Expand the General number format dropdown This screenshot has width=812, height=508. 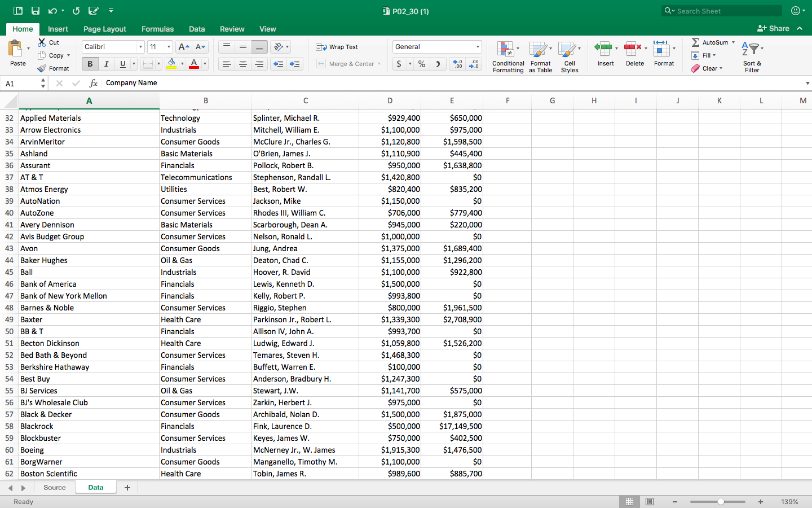[478, 47]
